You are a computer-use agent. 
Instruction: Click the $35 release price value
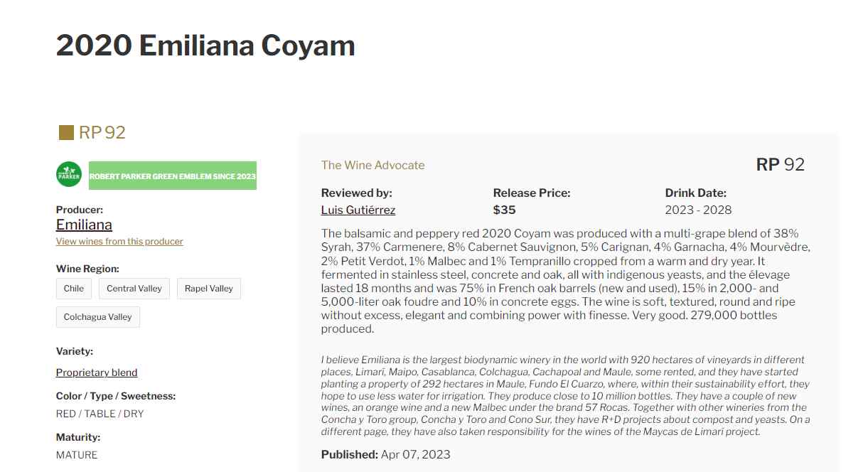point(504,210)
